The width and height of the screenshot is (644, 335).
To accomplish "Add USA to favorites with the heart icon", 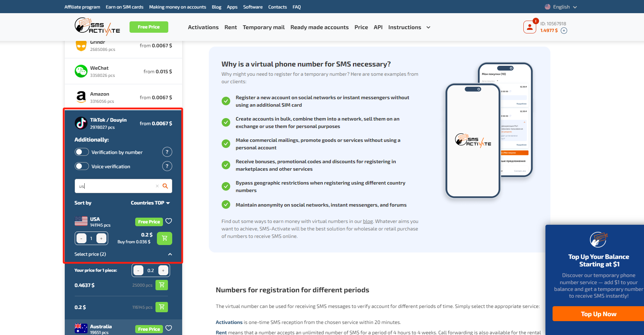I will click(x=169, y=221).
